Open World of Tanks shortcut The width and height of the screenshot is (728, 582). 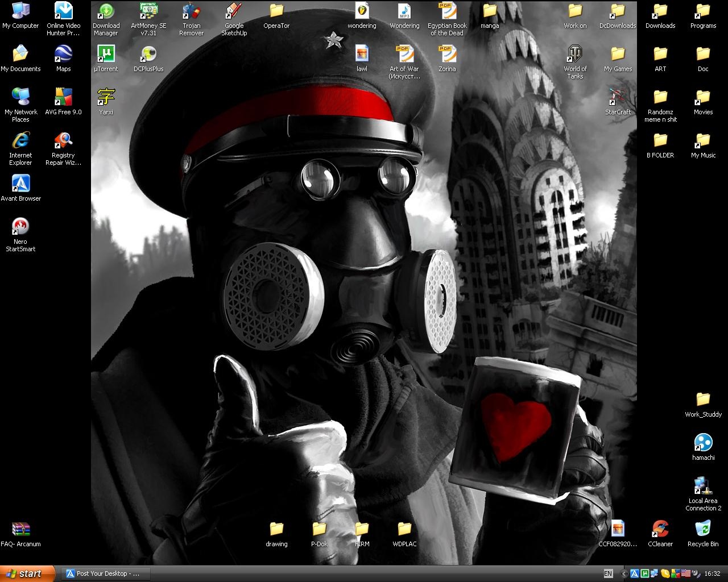(x=575, y=63)
